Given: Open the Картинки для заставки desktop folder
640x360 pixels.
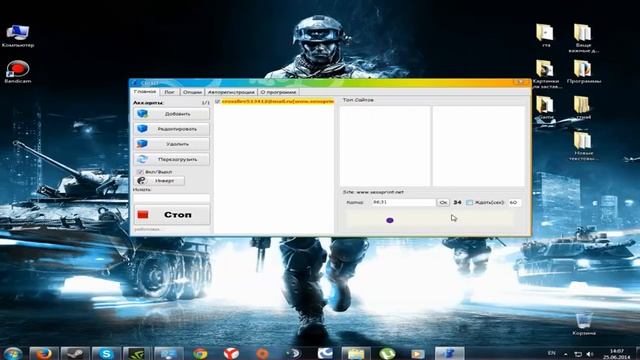Looking at the screenshot, I should pos(546,74).
